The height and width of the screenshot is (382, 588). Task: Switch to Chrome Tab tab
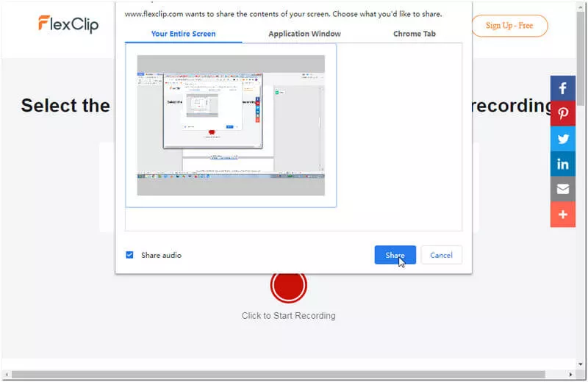click(x=415, y=34)
